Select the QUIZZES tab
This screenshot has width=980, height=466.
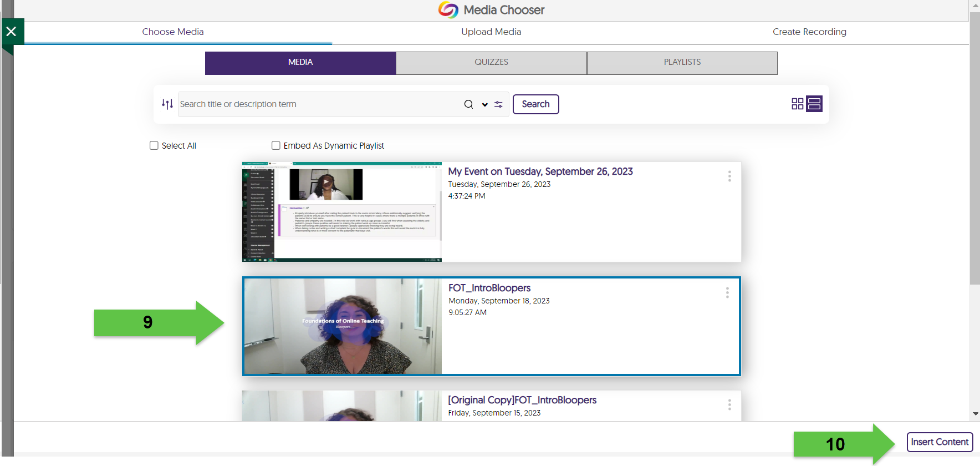pos(491,63)
